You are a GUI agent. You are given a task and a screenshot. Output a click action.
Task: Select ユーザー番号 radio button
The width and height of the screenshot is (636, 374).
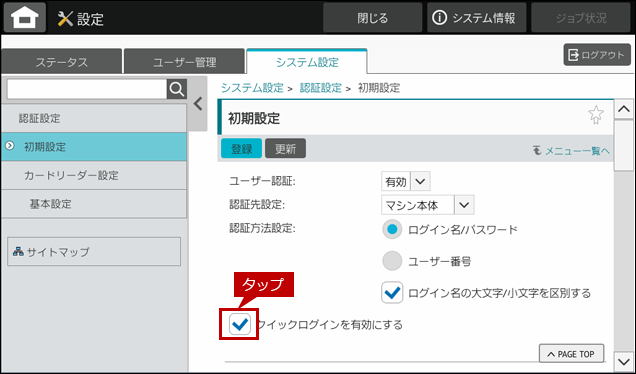click(392, 261)
